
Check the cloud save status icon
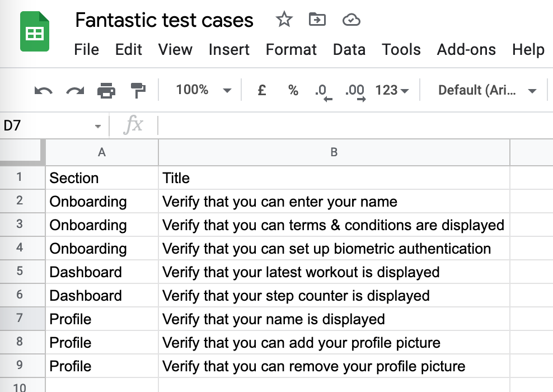(x=351, y=21)
